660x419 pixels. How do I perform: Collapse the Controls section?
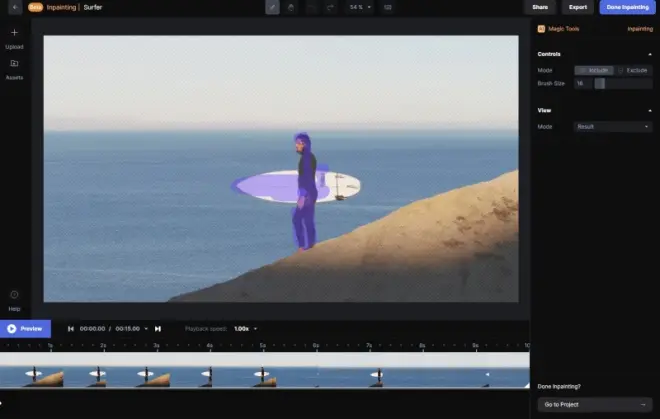pyautogui.click(x=650, y=54)
